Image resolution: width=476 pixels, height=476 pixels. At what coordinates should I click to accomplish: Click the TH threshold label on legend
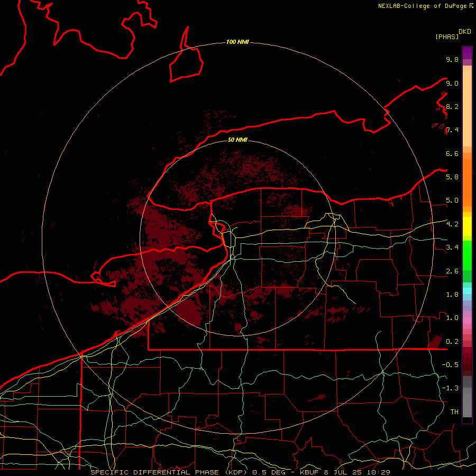pos(454,411)
